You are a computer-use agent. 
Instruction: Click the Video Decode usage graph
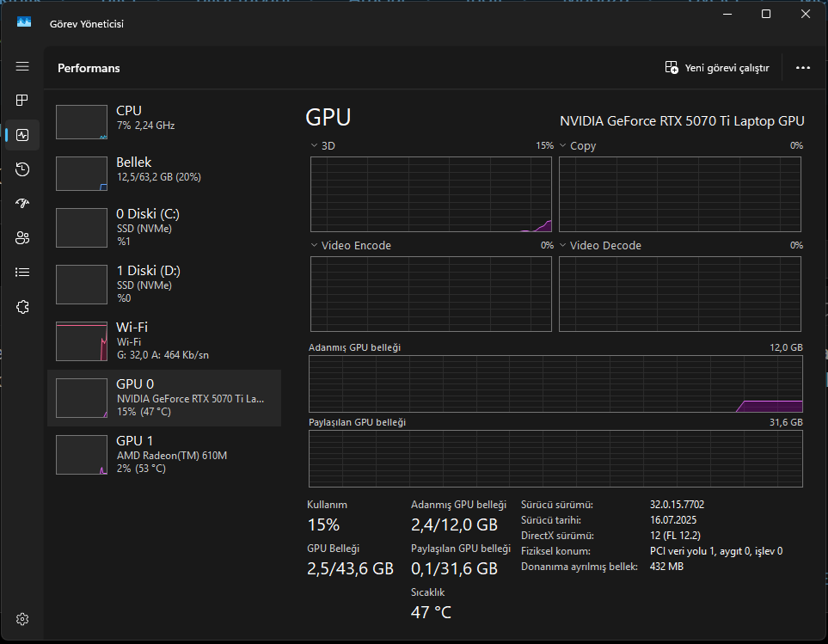pyautogui.click(x=680, y=294)
